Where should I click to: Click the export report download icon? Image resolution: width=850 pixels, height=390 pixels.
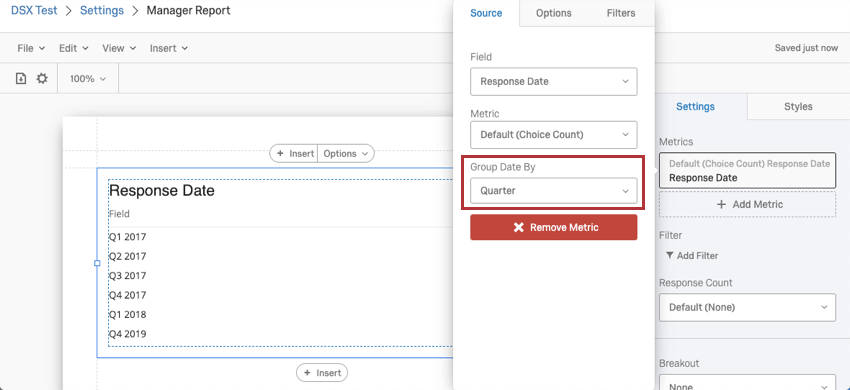tap(21, 79)
